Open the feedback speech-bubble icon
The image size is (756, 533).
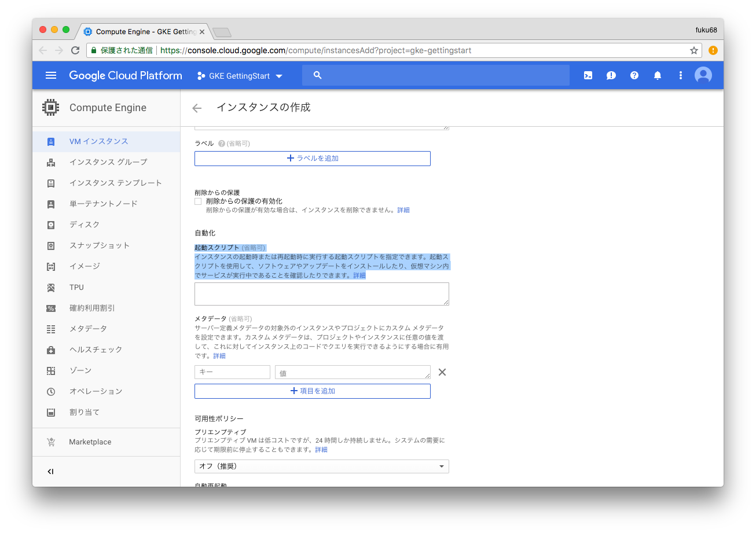tap(611, 75)
